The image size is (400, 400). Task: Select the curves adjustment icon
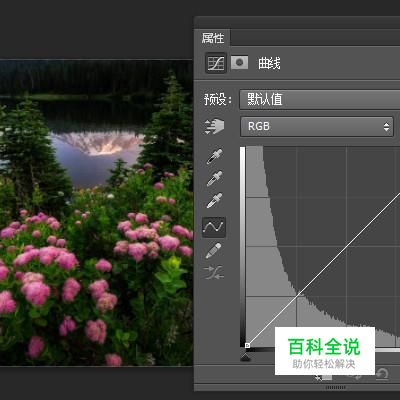216,63
